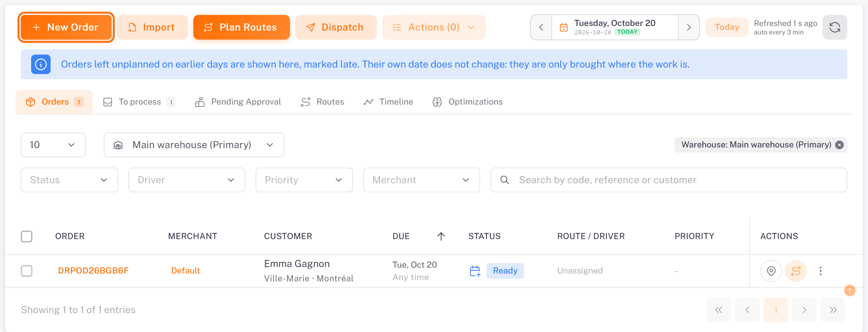868x332 pixels.
Task: Go to last page of results
Action: point(833,310)
